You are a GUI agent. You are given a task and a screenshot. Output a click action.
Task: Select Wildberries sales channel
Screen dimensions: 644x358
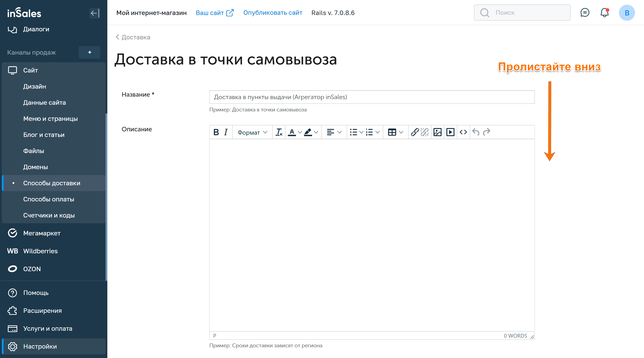[x=40, y=251]
